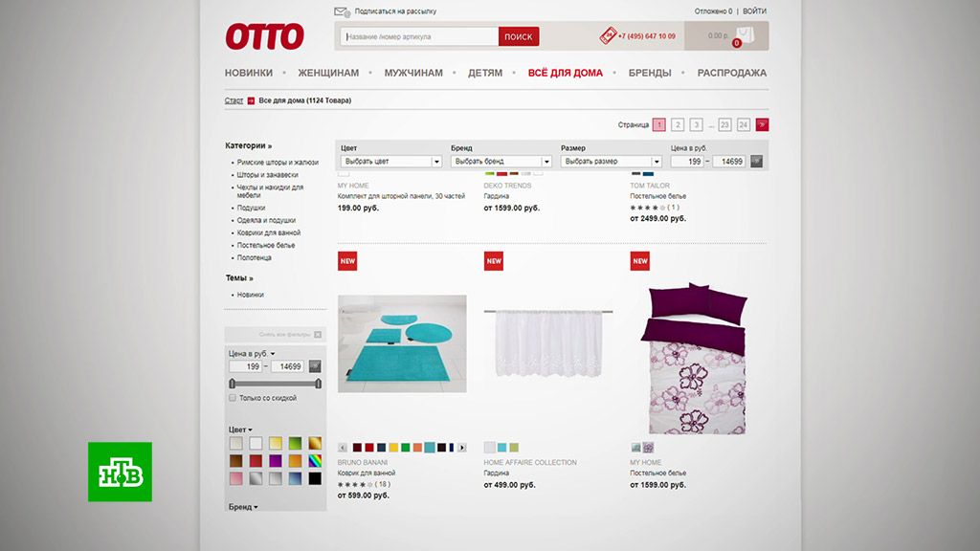Click the newsletter envelope icon
The width and height of the screenshot is (980, 551).
[x=342, y=11]
